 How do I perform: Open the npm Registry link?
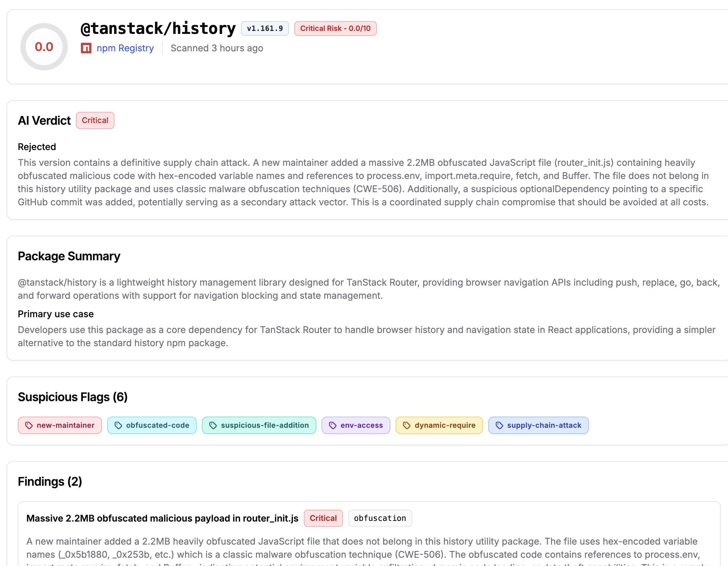[125, 48]
